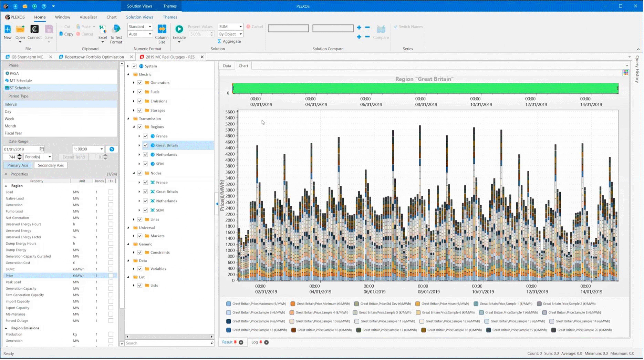This screenshot has width=644, height=360.
Task: Uncheck the France region checkbox
Action: (x=145, y=136)
